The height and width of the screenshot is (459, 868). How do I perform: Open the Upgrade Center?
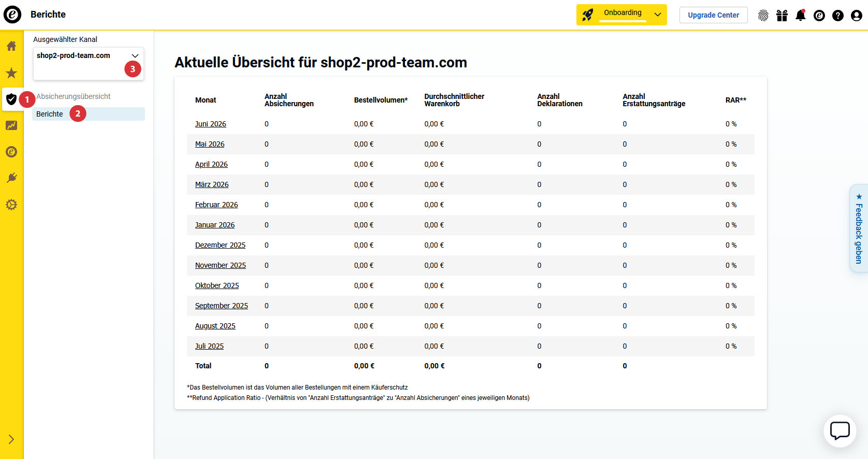(713, 15)
